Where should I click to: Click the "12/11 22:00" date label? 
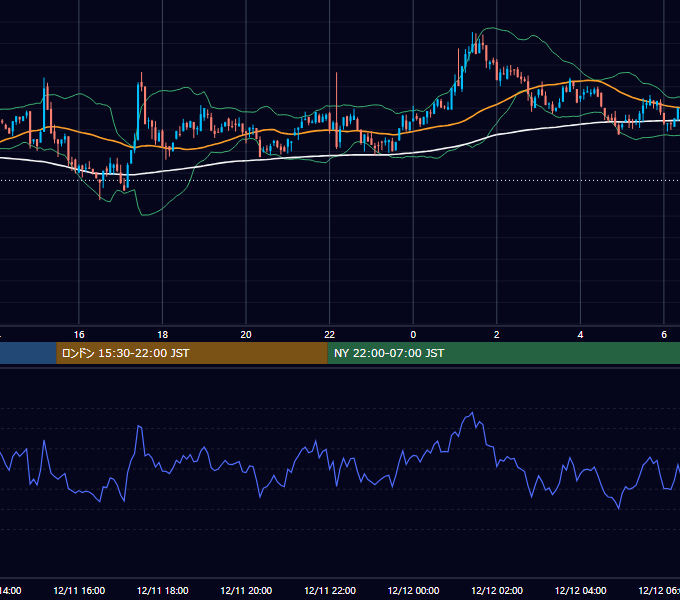tap(330, 590)
